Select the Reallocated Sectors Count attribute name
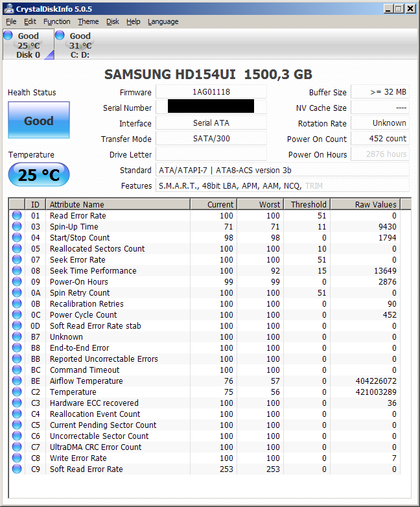 click(x=97, y=249)
